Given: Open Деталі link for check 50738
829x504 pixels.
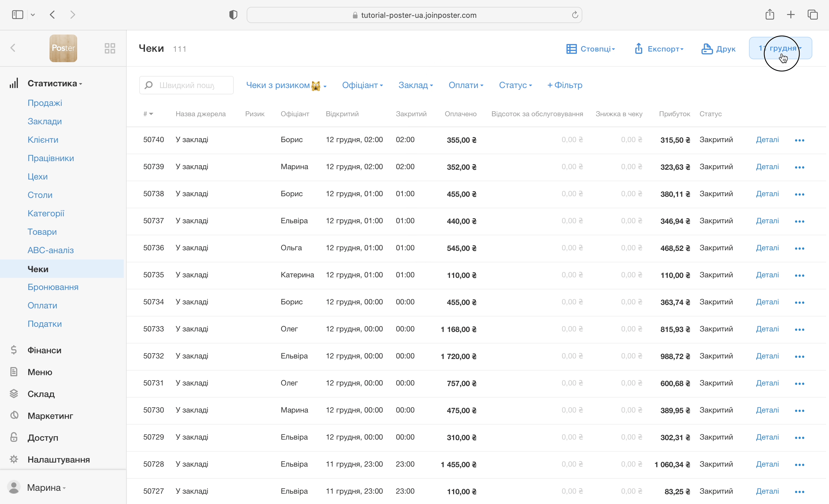Looking at the screenshot, I should coord(767,194).
